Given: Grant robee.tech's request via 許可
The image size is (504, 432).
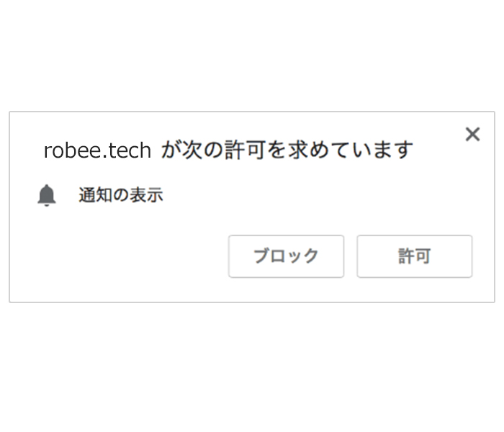Looking at the screenshot, I should pyautogui.click(x=414, y=256).
